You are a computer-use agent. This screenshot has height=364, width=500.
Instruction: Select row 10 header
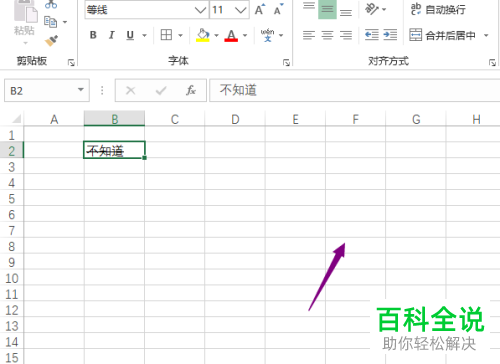coord(12,278)
